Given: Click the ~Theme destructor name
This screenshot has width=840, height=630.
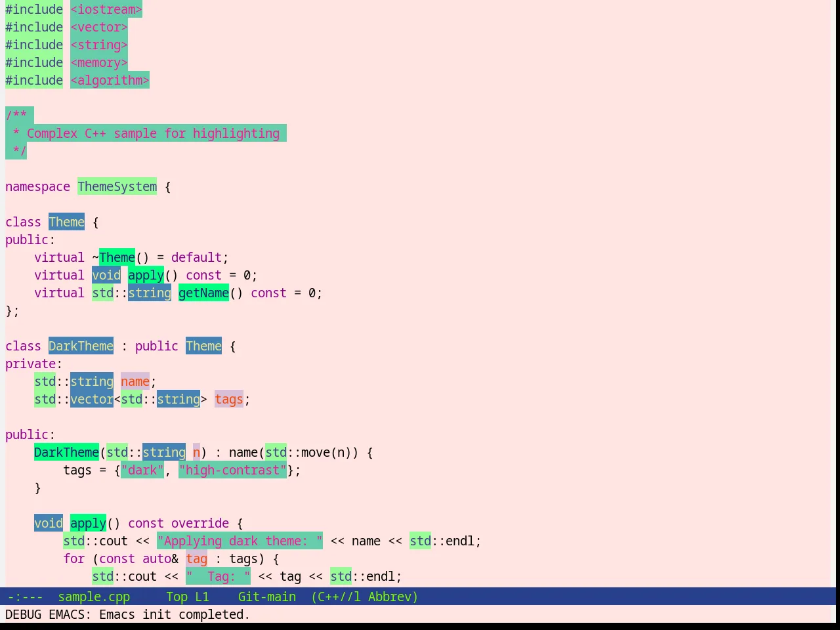Looking at the screenshot, I should [114, 257].
